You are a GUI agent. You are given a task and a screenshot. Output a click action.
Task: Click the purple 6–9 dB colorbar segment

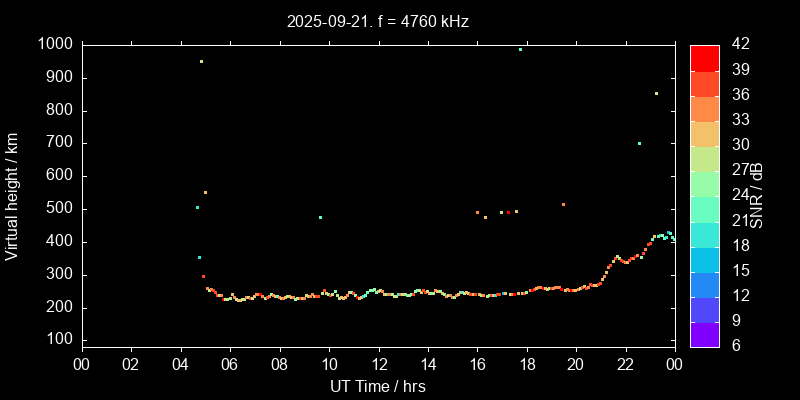coord(705,334)
